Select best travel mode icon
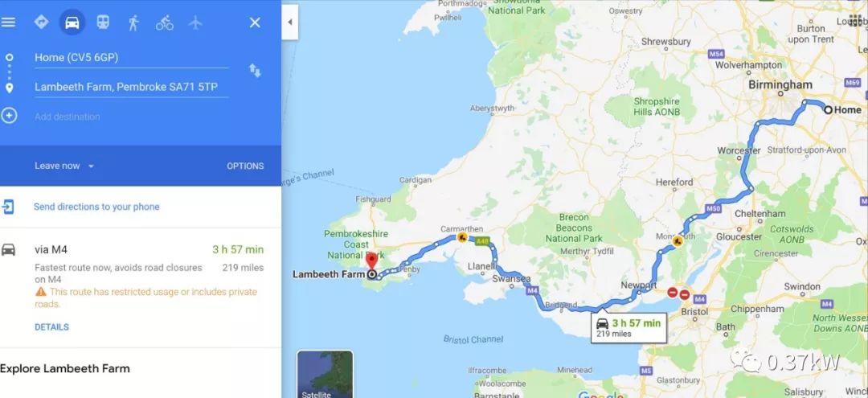 pyautogui.click(x=41, y=23)
